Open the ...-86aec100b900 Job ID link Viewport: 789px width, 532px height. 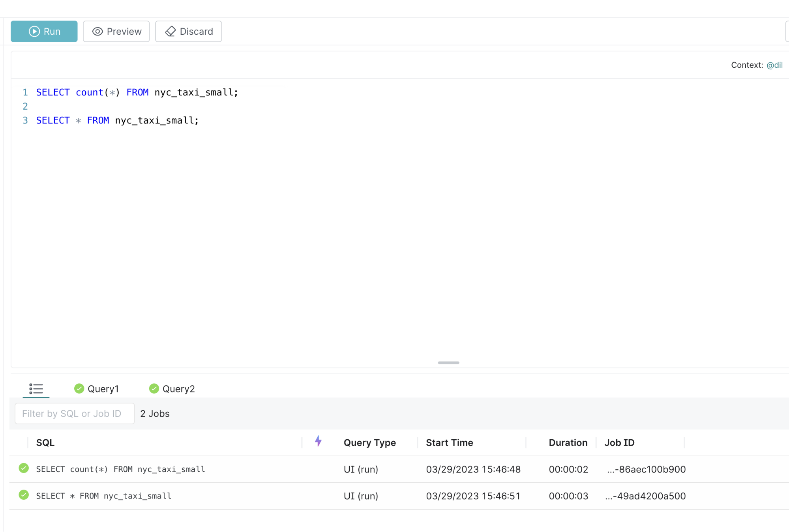(x=646, y=469)
